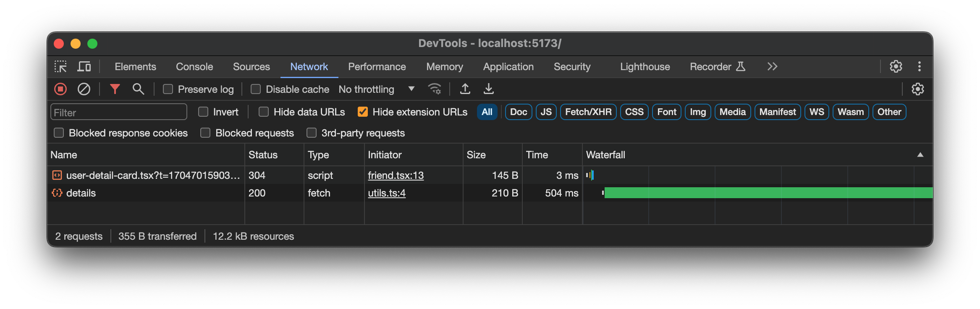Show more tabs chevron

pyautogui.click(x=772, y=66)
